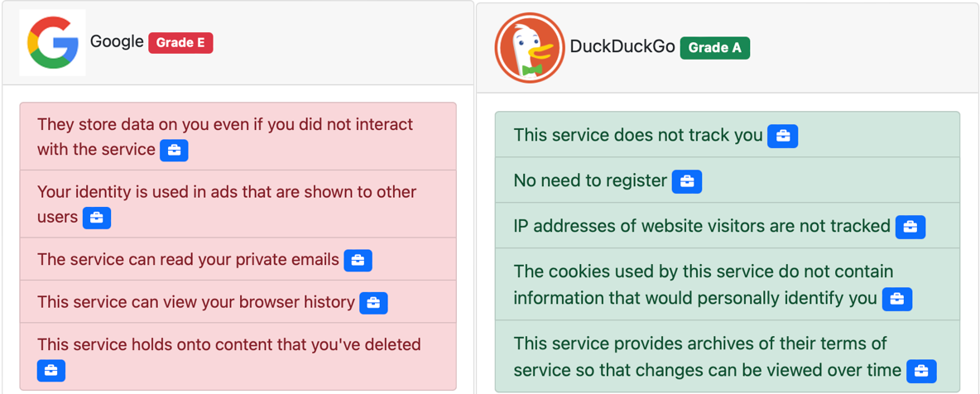
Task: Select 'This service does not track you' point
Action: 637,135
